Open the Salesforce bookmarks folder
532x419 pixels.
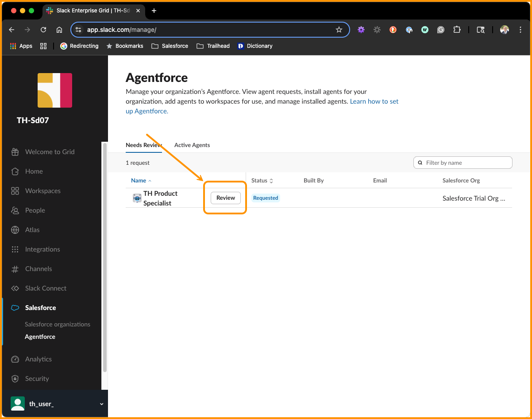pyautogui.click(x=170, y=46)
